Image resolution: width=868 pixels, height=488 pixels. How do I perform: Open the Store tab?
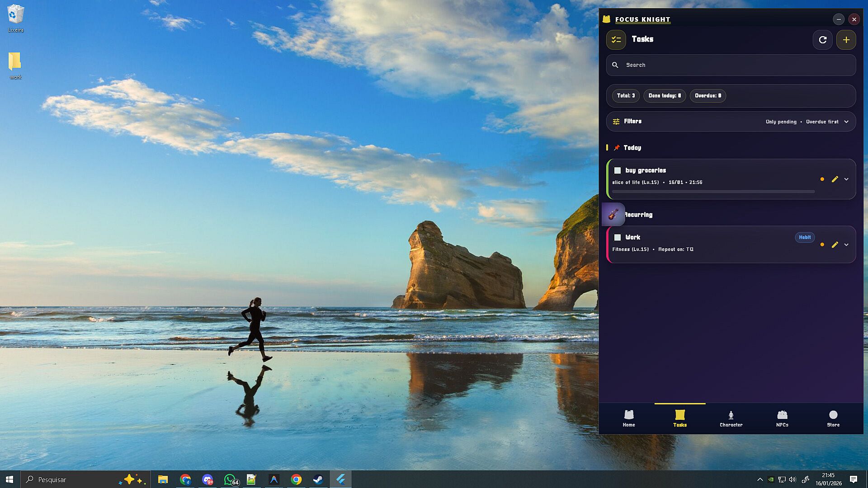(833, 418)
